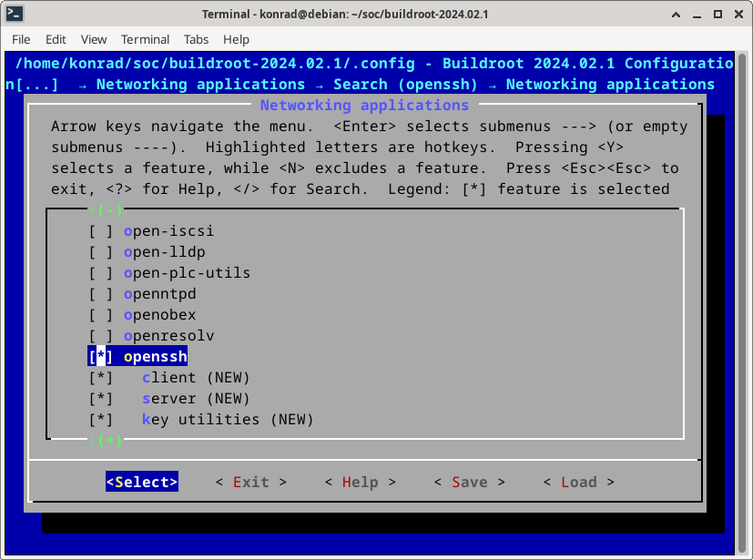Click the keep-above arrow icon in title bar
Screen dimensions: 753x560
tap(676, 15)
